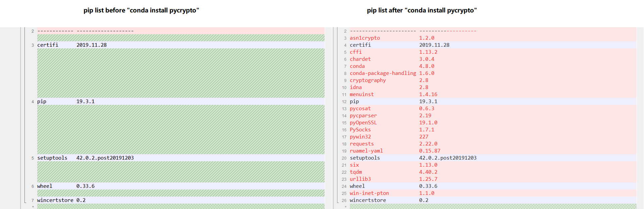Select 'asn1crypto' in the right pane

(365, 38)
